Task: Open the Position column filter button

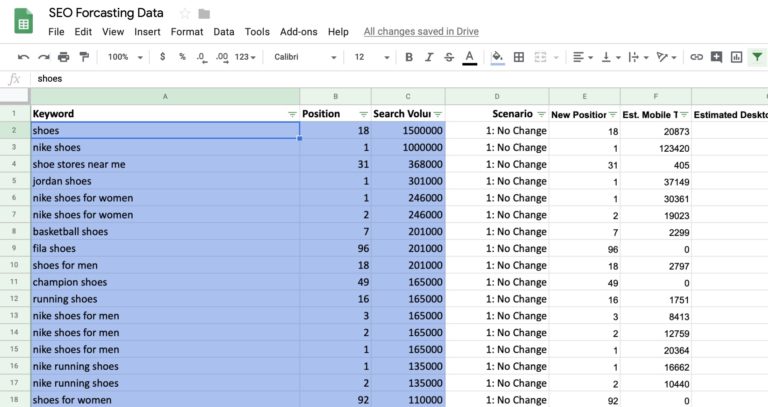Action: tap(363, 114)
